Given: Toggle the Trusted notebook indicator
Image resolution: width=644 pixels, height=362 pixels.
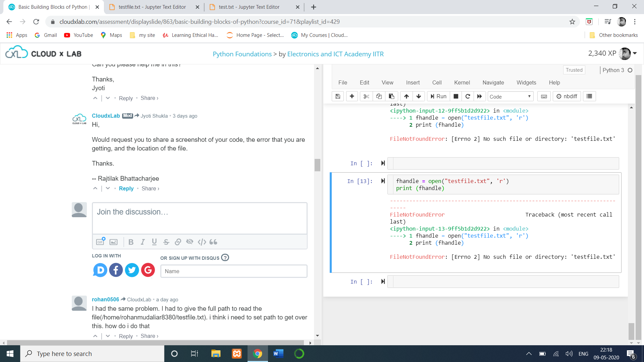Looking at the screenshot, I should (574, 70).
